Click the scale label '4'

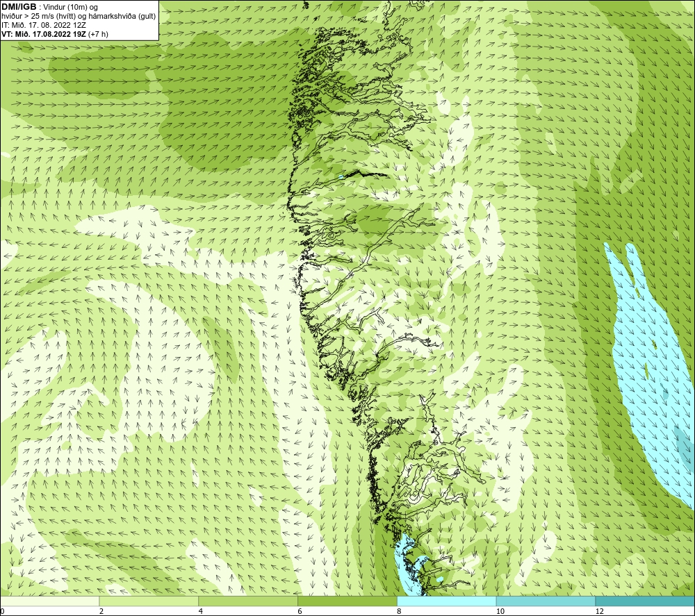tap(201, 611)
